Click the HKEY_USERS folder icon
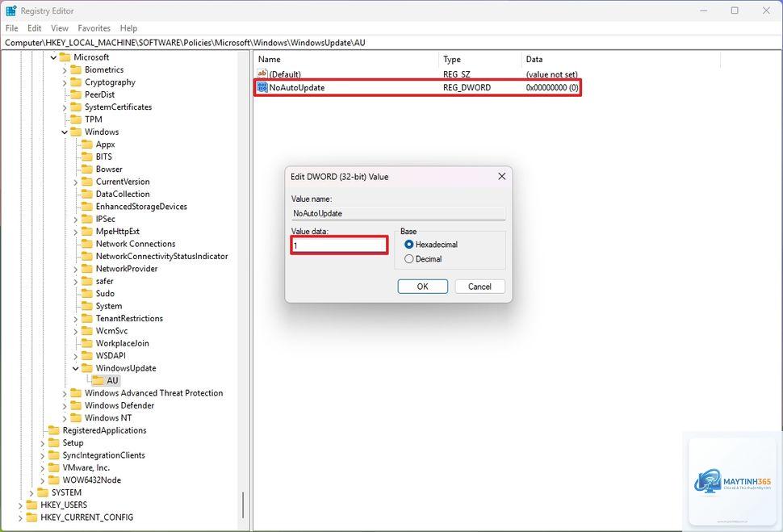 coord(32,505)
